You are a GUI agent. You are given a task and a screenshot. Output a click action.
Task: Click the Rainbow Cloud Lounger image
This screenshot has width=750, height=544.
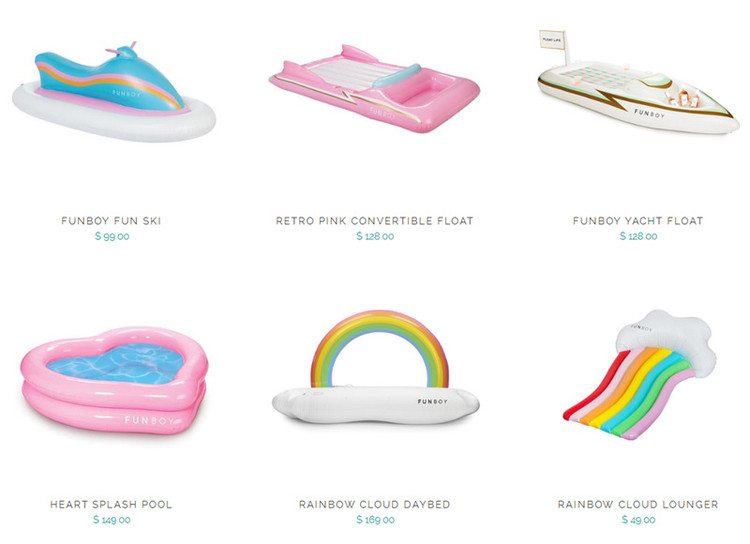[640, 375]
